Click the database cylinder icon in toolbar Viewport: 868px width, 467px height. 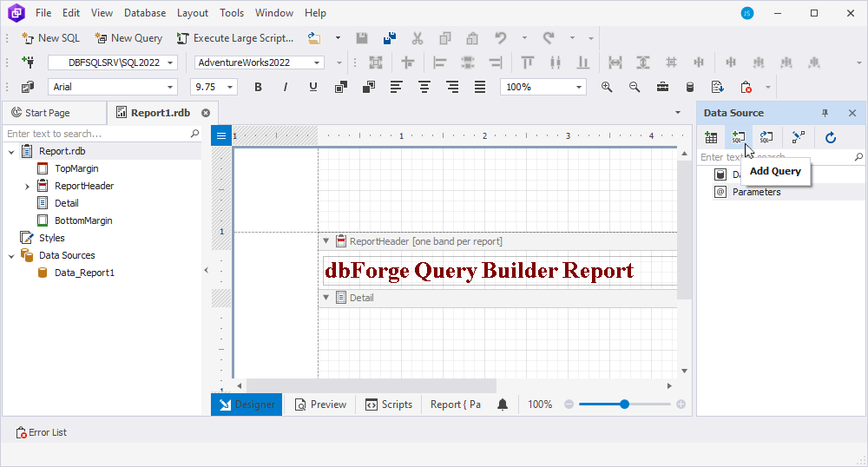pyautogui.click(x=690, y=87)
